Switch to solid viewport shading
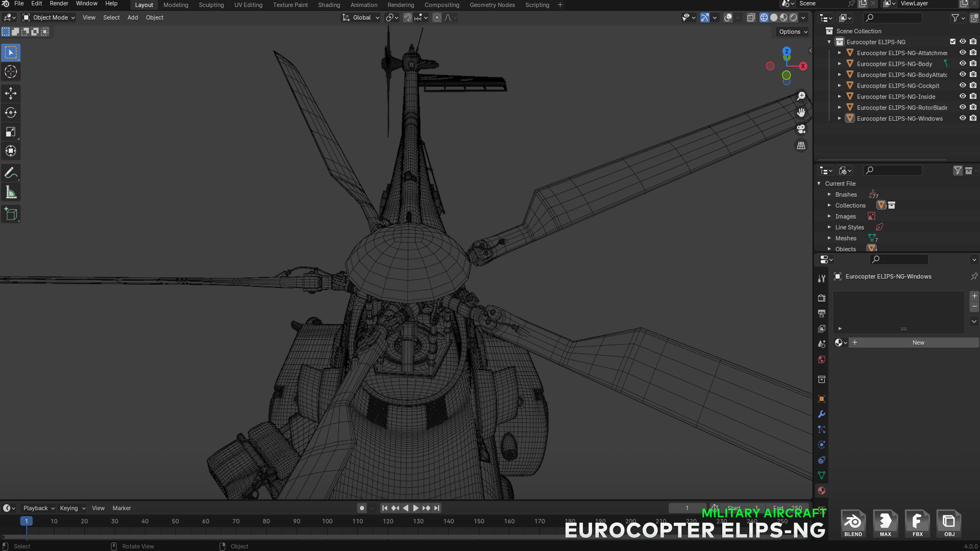The width and height of the screenshot is (980, 551). (x=774, y=18)
